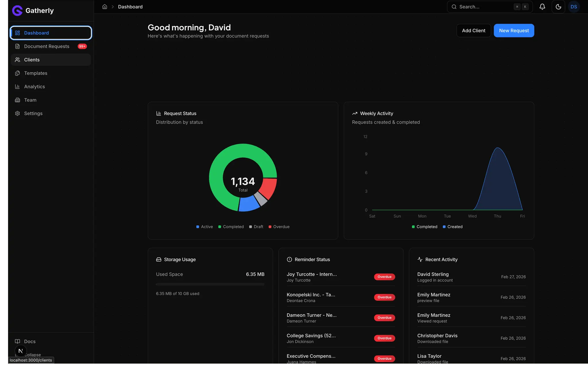Click the New Request button

point(514,30)
